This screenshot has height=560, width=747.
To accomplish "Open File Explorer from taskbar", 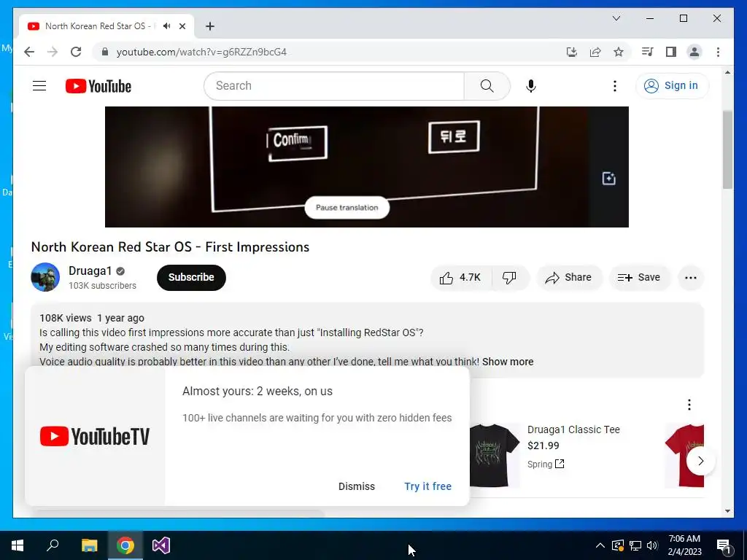I will pos(89,545).
